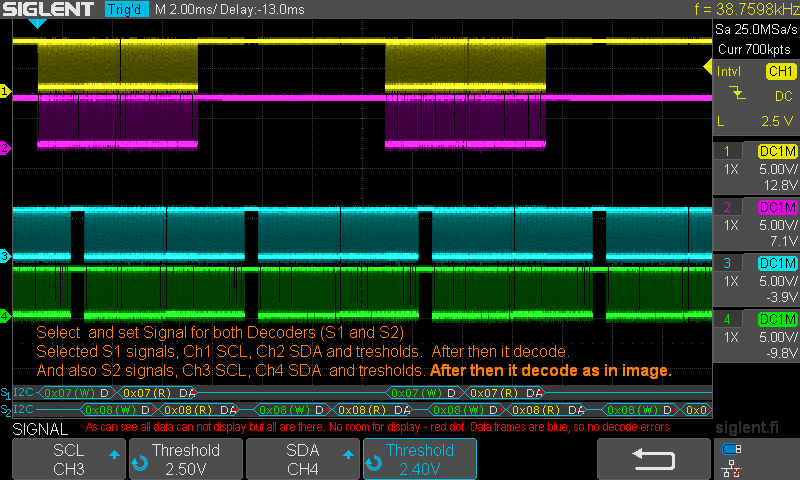Click the network disconnected status icon
800x480 pixels.
coord(732,469)
